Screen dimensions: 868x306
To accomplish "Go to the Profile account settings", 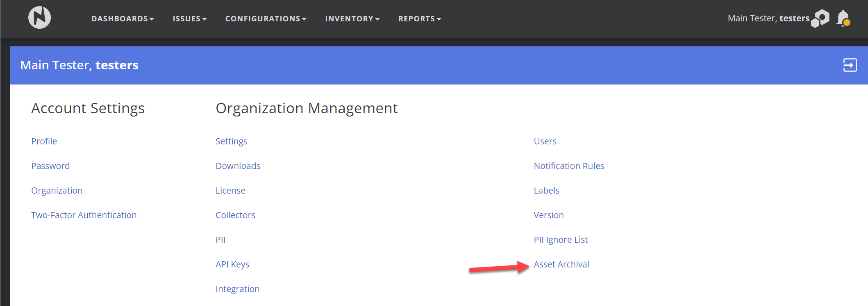I will [x=44, y=142].
